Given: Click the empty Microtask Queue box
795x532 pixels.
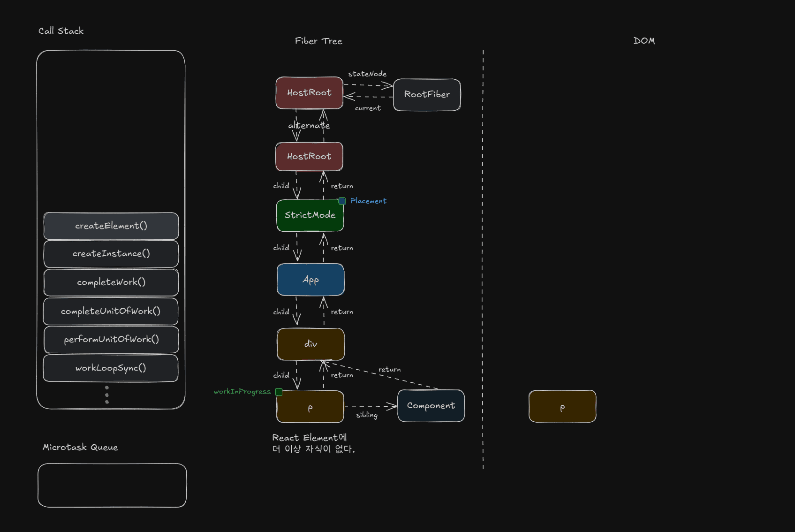Looking at the screenshot, I should pyautogui.click(x=112, y=485).
